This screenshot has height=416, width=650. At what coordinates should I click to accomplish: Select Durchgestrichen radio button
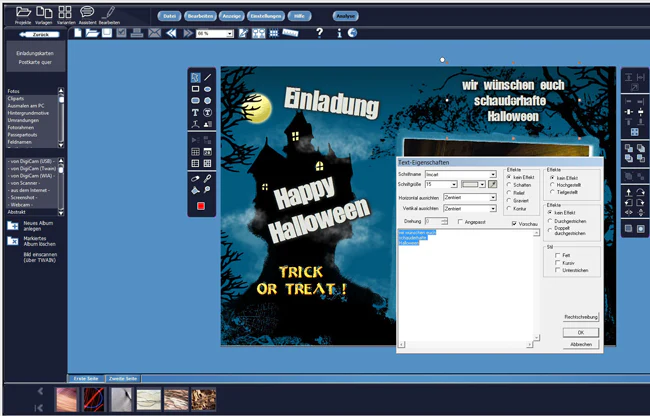[x=551, y=221]
